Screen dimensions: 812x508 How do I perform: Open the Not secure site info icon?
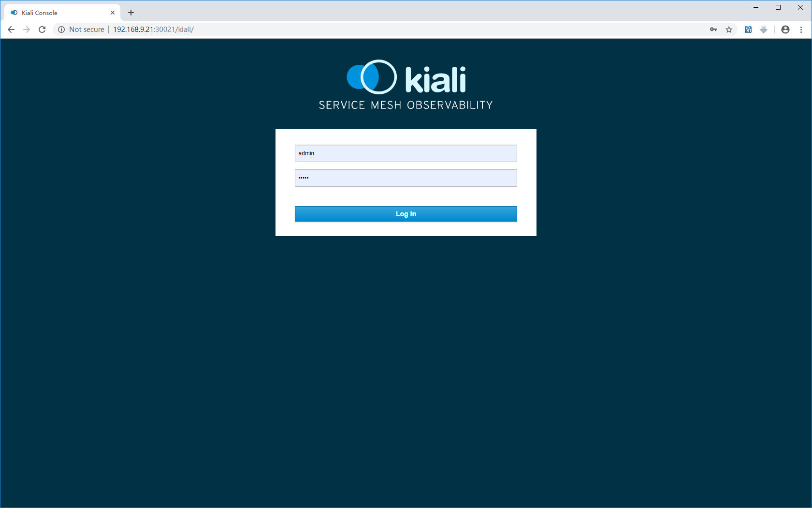click(61, 30)
